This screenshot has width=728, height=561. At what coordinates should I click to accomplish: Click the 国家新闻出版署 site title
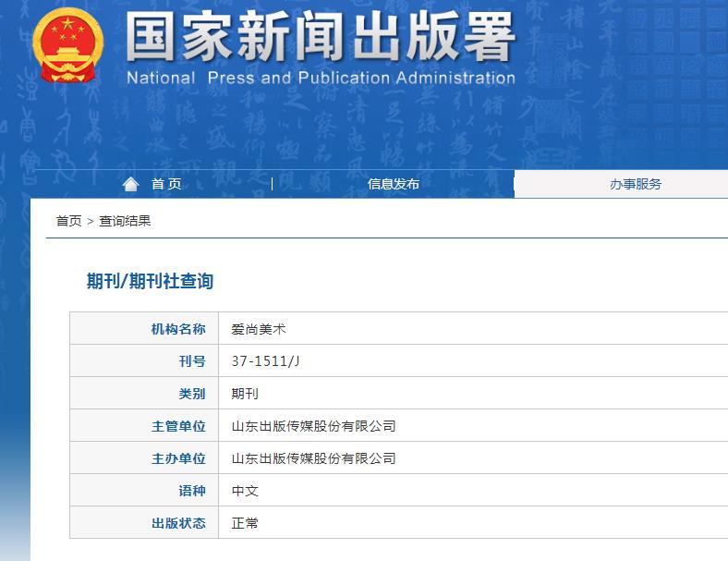pyautogui.click(x=320, y=37)
